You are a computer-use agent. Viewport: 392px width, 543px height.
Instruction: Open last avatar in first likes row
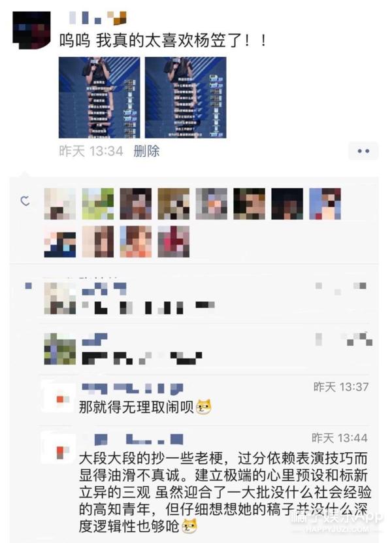point(325,204)
